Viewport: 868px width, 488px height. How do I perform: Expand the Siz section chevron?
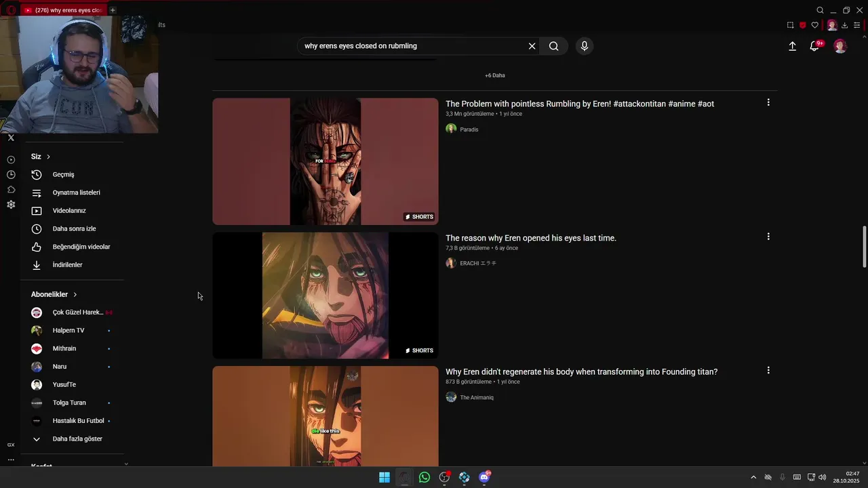(48, 157)
